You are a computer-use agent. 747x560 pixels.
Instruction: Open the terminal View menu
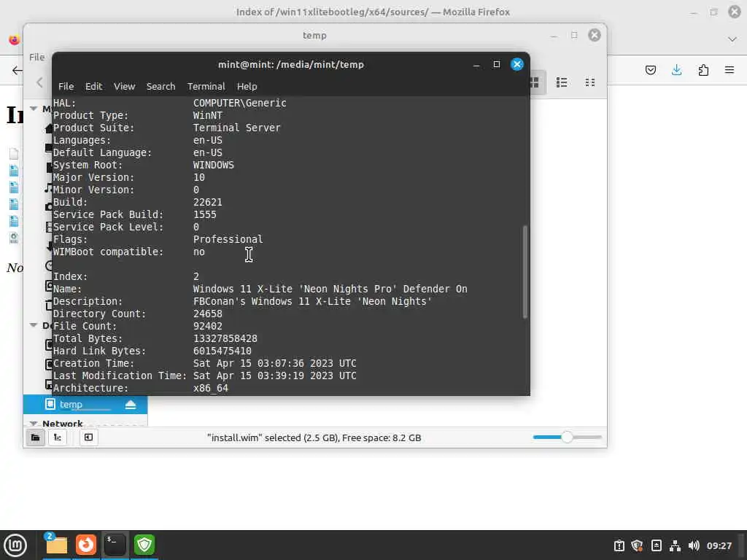coord(124,86)
